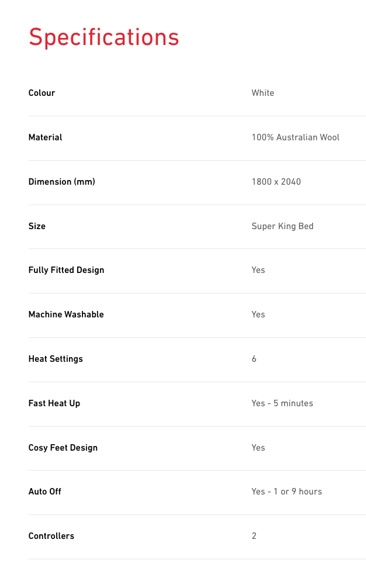
Task: Click the Size row label
Action: pyautogui.click(x=37, y=226)
